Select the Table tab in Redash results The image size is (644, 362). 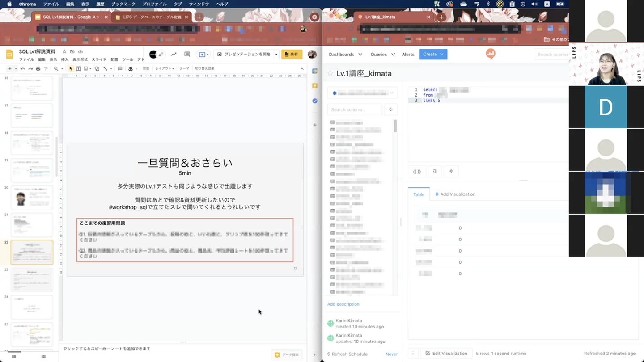tap(419, 194)
